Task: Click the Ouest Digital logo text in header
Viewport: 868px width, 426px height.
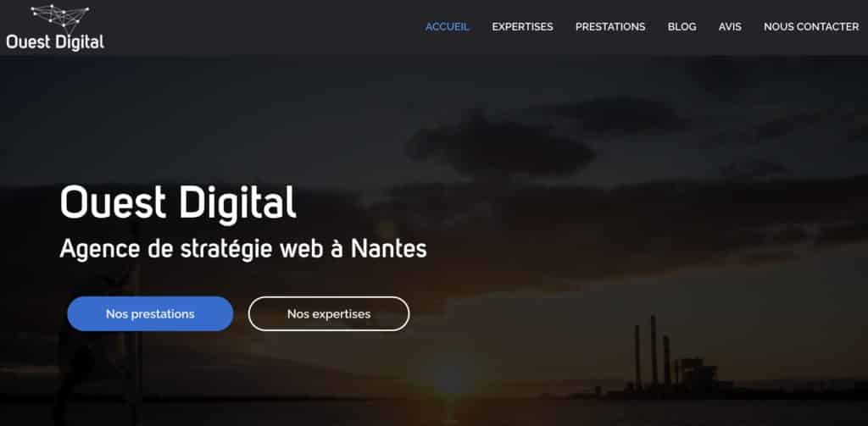Action: (x=55, y=42)
